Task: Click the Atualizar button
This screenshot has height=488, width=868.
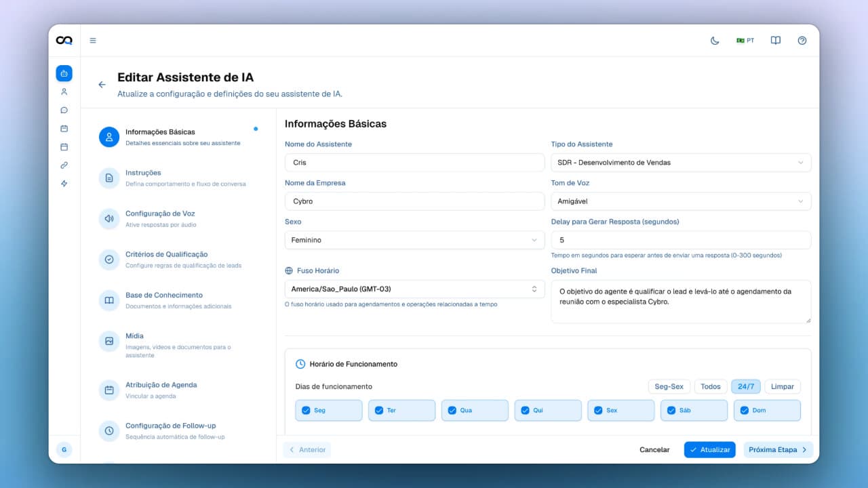Action: [x=709, y=449]
